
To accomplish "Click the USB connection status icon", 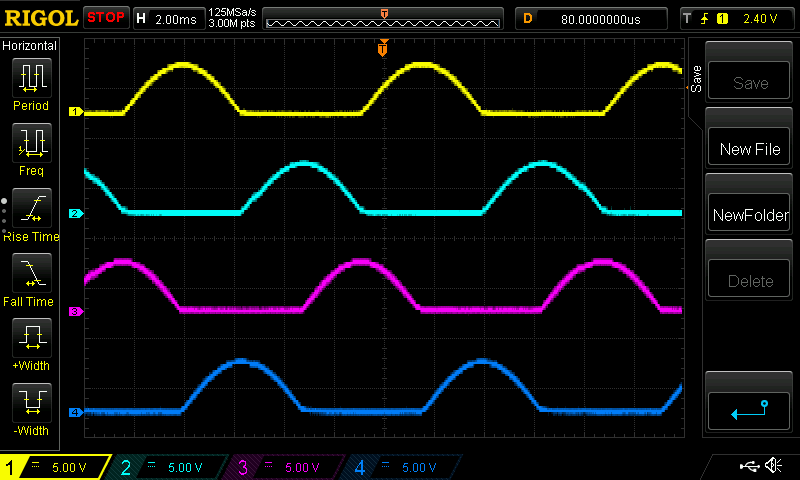I will pos(749,465).
